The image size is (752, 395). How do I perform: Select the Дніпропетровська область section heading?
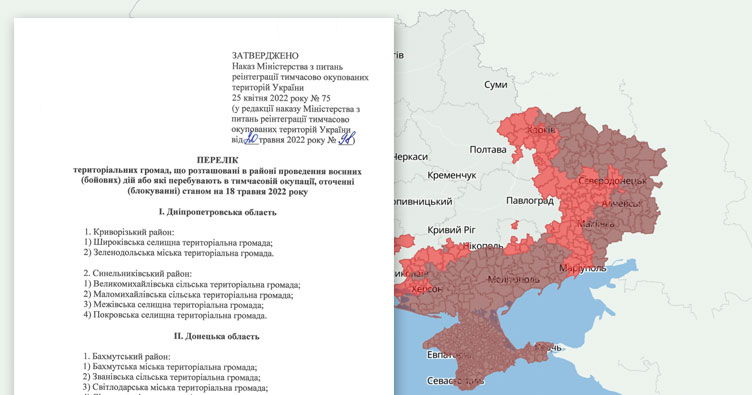point(218,212)
